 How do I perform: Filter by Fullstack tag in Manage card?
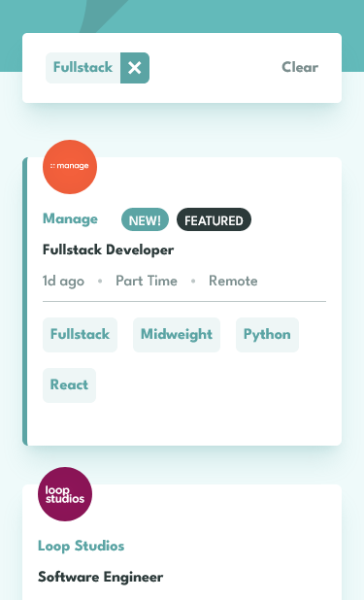80,334
